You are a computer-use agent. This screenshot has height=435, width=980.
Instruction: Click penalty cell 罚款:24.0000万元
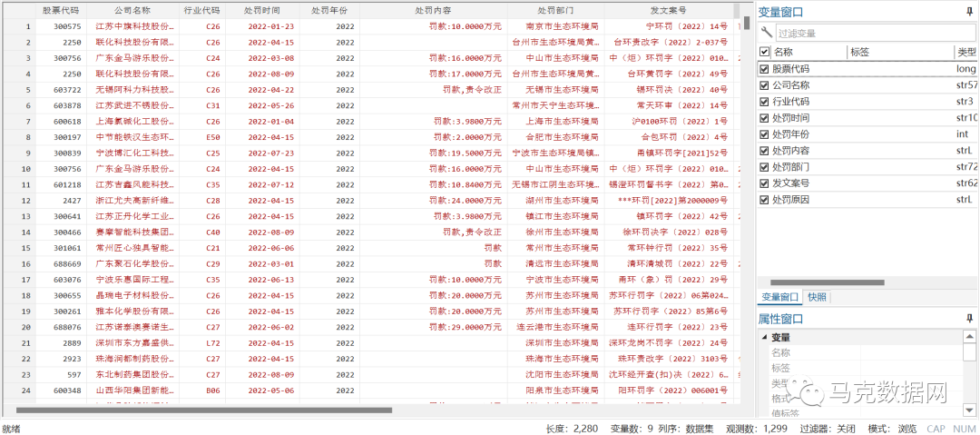433,201
